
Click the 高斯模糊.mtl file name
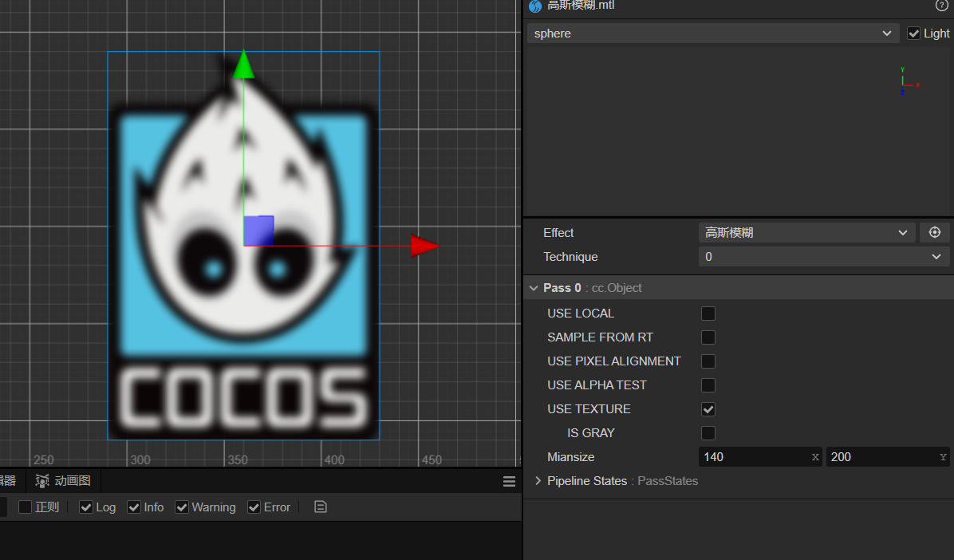(581, 6)
